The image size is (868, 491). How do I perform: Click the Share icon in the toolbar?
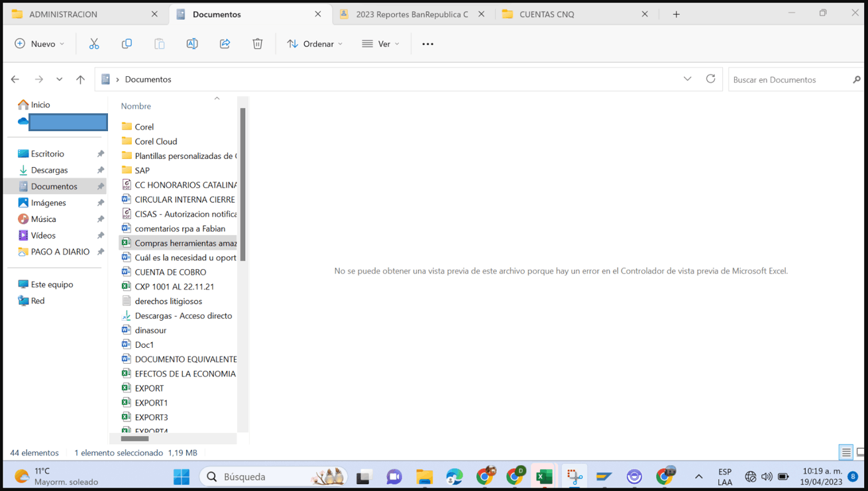(x=225, y=44)
